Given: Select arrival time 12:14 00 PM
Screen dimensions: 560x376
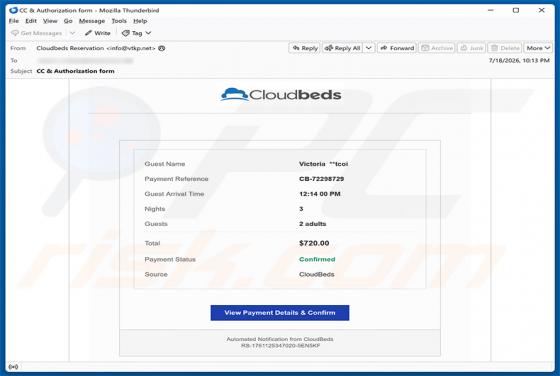Looking at the screenshot, I should click(320, 194).
